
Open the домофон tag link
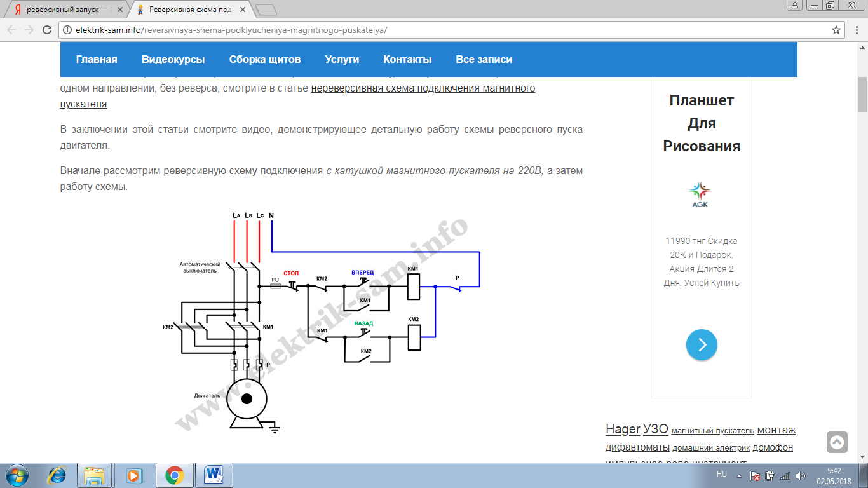tap(773, 447)
